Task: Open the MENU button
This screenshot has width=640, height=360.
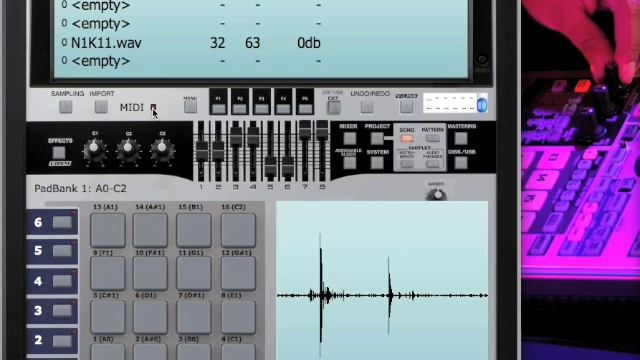Action: point(190,107)
